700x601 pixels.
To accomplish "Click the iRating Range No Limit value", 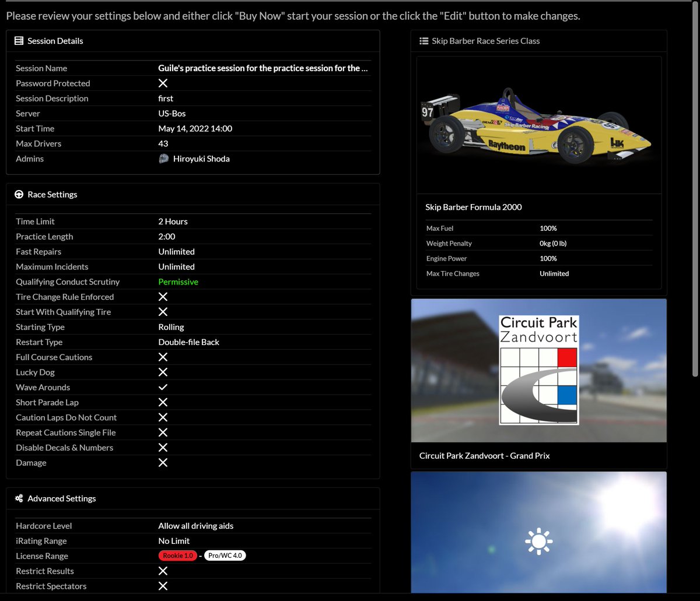I will click(x=174, y=541).
